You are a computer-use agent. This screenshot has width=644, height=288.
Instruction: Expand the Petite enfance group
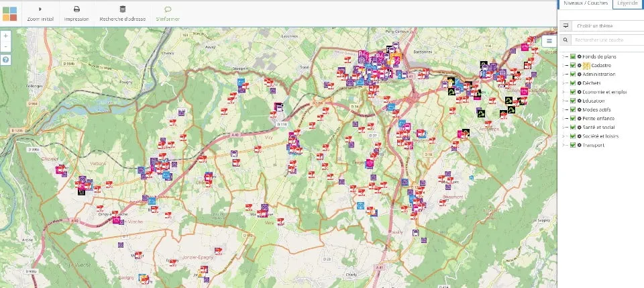[563, 118]
